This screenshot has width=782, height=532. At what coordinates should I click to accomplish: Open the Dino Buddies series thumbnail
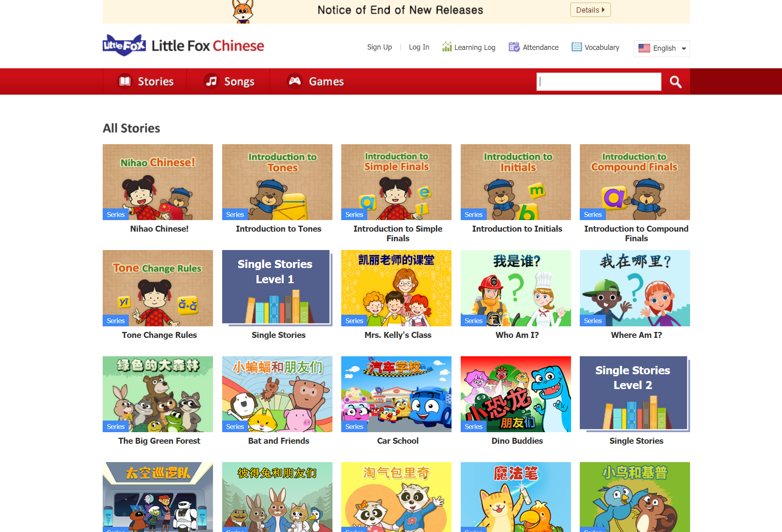[516, 394]
